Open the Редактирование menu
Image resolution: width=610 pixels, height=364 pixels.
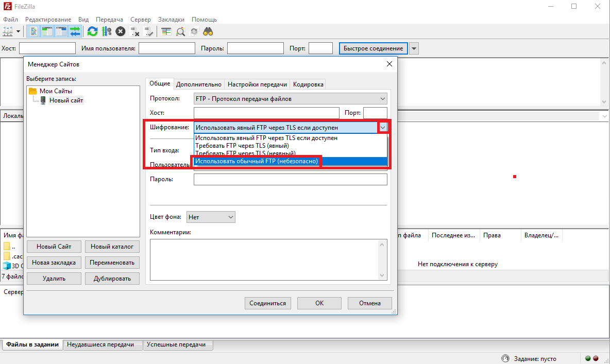[48, 20]
